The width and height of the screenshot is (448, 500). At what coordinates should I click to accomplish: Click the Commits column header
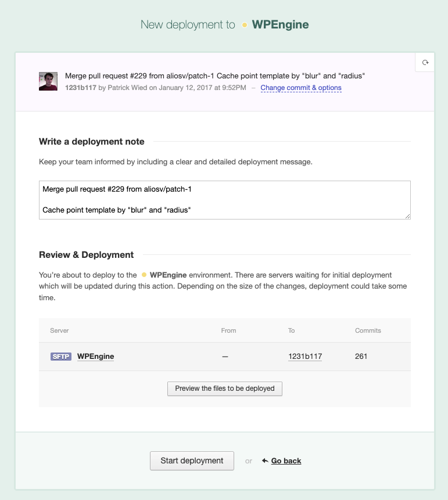[x=368, y=330]
